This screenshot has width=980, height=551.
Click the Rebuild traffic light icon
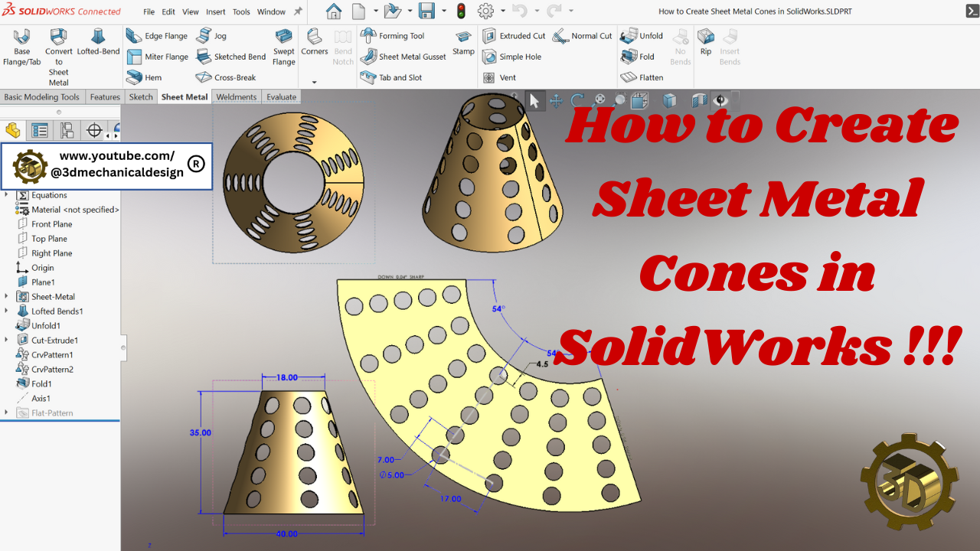pyautogui.click(x=461, y=11)
